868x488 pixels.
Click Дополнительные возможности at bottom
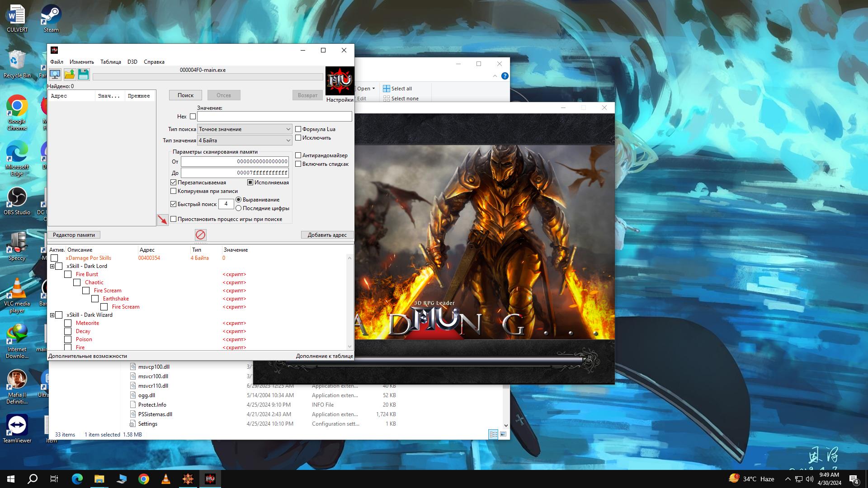tap(88, 356)
